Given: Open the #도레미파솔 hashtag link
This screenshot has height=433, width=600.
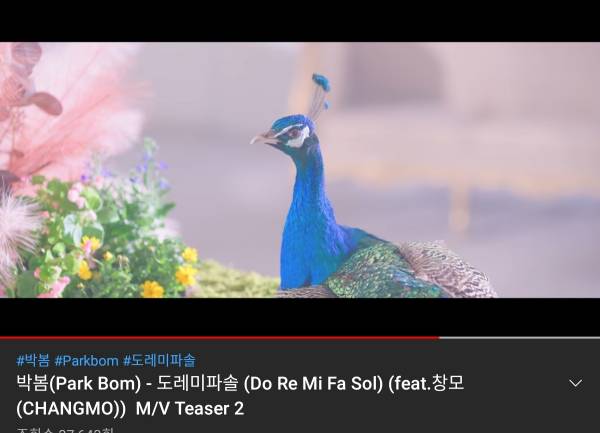Looking at the screenshot, I should (160, 360).
